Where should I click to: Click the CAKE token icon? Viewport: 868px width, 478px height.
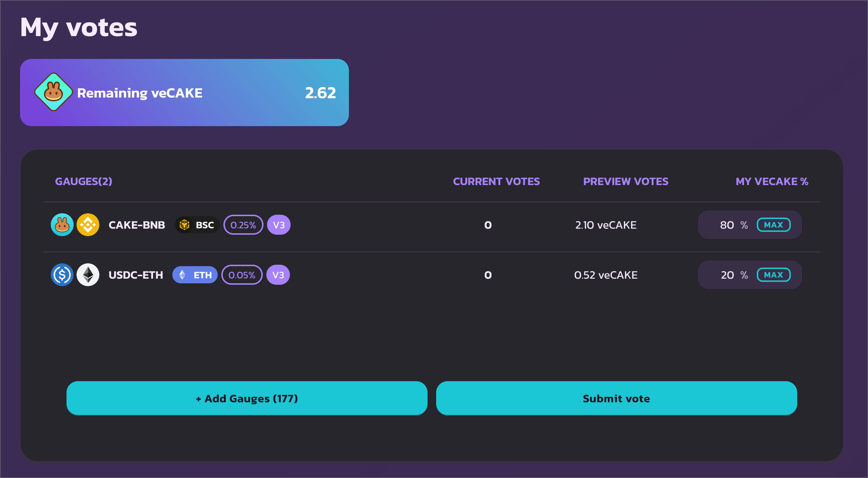(62, 225)
